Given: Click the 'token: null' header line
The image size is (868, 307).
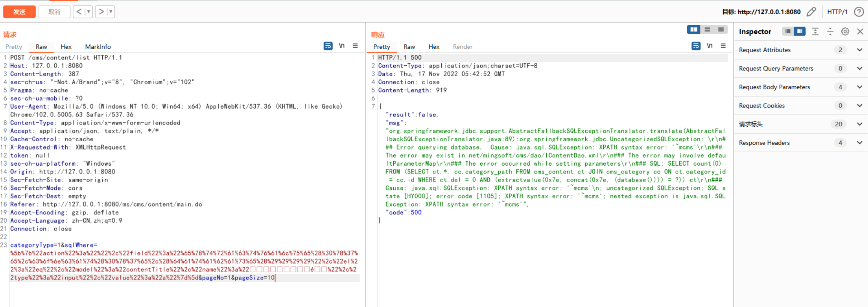Looking at the screenshot, I should (30, 156).
